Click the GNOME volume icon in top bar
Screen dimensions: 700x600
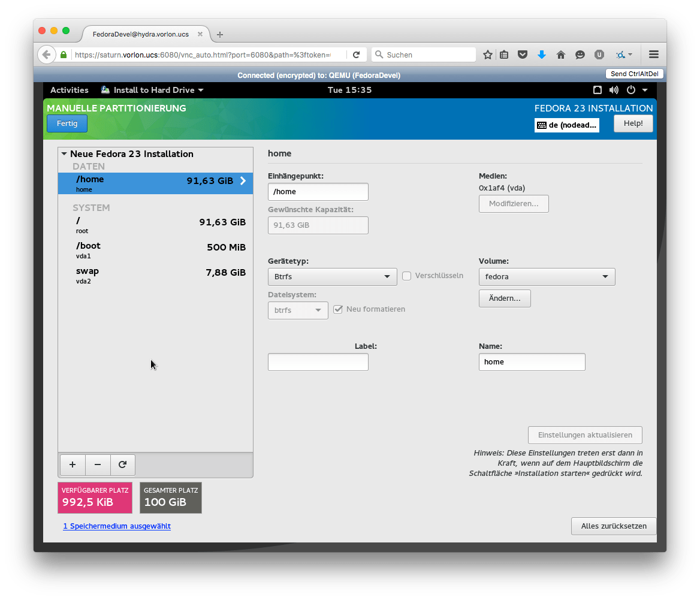click(x=614, y=90)
